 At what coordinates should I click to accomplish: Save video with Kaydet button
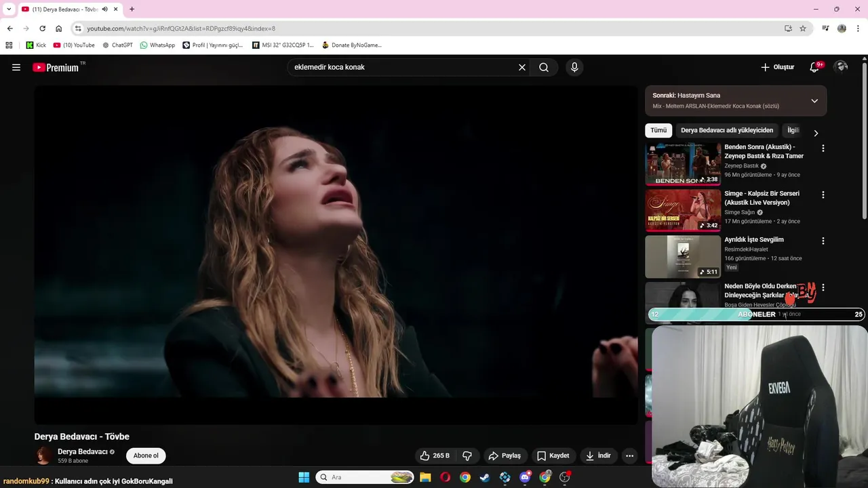553,455
